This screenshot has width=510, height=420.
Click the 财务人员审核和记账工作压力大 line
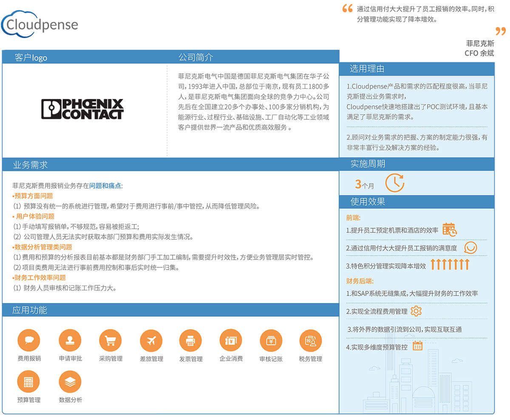point(65,288)
